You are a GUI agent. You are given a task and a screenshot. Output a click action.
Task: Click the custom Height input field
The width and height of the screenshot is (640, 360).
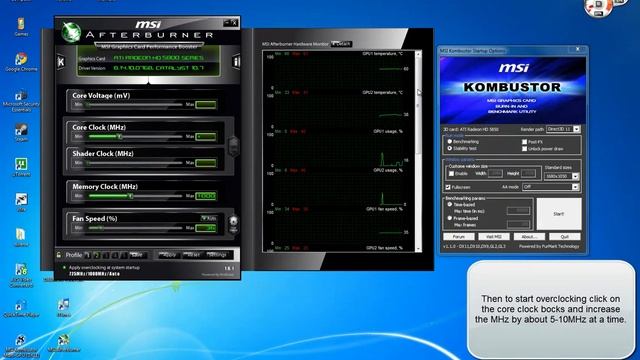point(528,173)
